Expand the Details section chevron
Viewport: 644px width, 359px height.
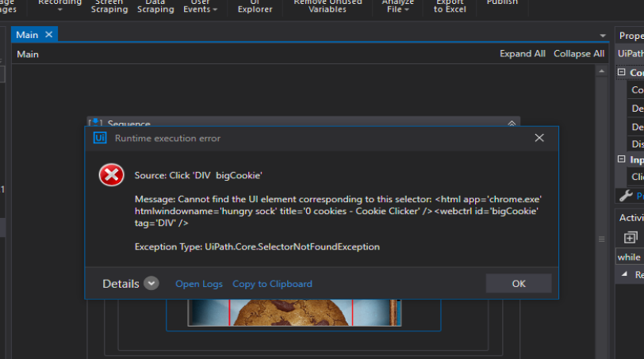coord(151,283)
